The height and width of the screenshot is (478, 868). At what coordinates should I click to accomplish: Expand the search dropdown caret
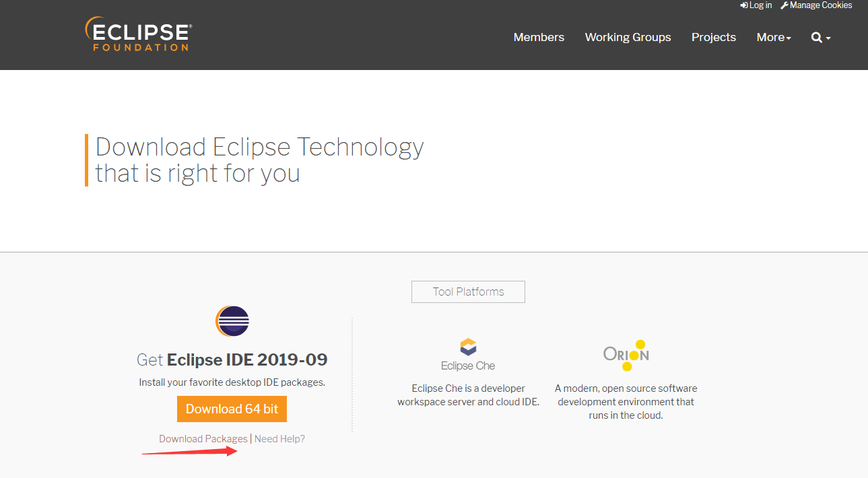click(828, 38)
